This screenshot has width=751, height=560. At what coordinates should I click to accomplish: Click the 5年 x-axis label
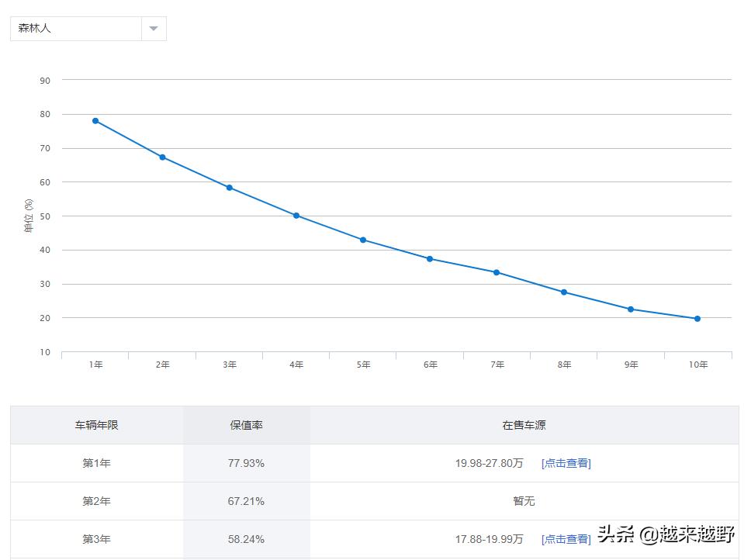point(364,365)
